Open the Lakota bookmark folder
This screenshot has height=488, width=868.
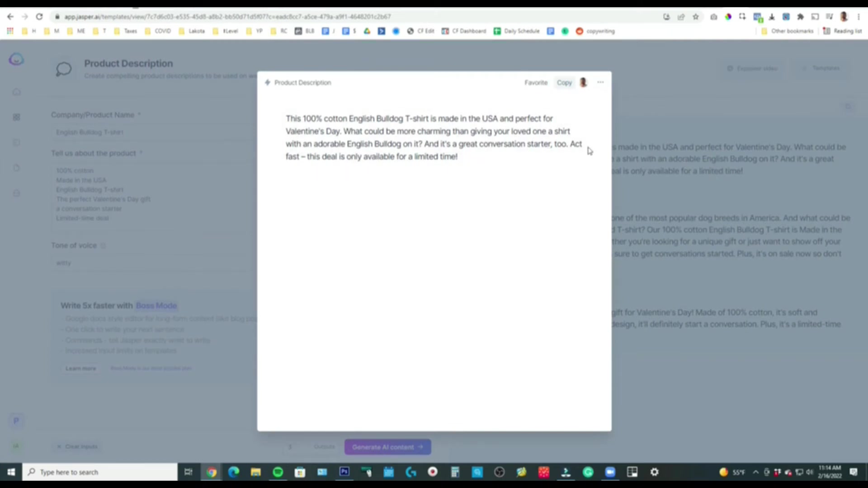coord(192,31)
